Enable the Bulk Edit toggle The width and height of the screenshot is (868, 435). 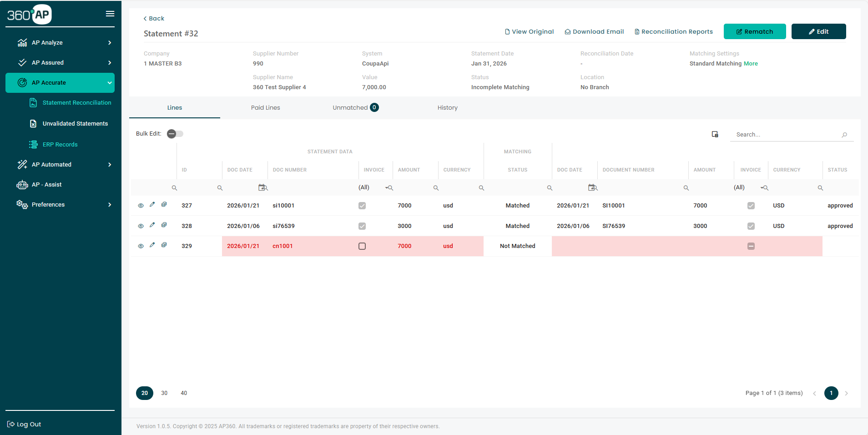pos(175,134)
